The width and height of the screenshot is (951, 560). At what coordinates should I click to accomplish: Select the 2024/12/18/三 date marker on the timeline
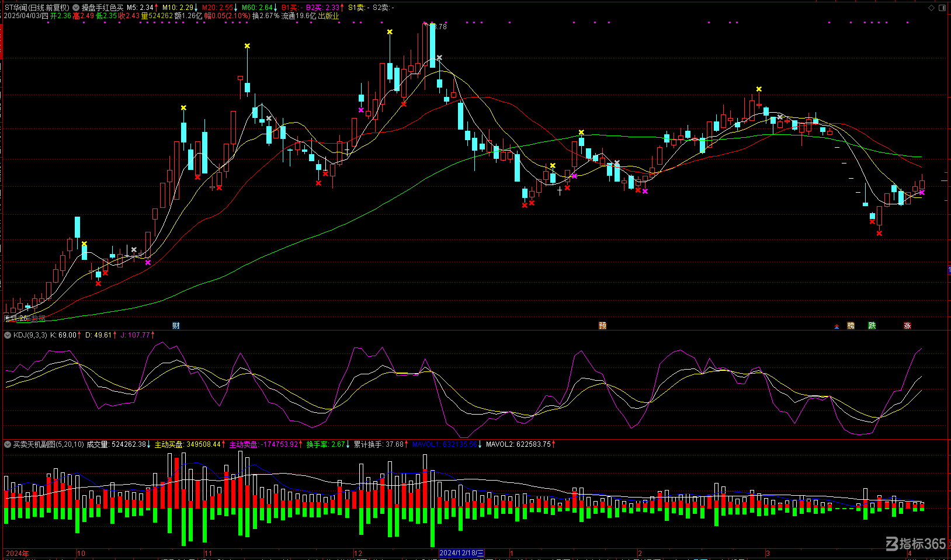[x=461, y=553]
